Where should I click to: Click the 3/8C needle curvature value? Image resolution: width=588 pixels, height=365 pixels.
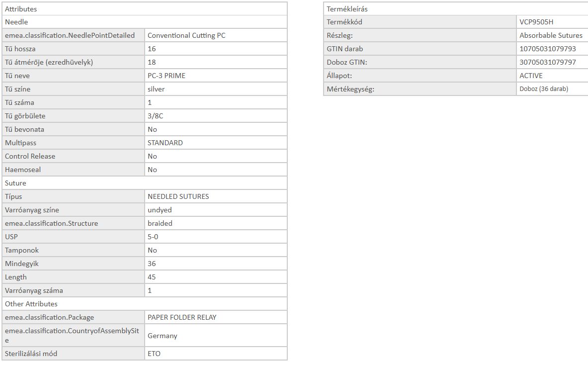coord(155,116)
